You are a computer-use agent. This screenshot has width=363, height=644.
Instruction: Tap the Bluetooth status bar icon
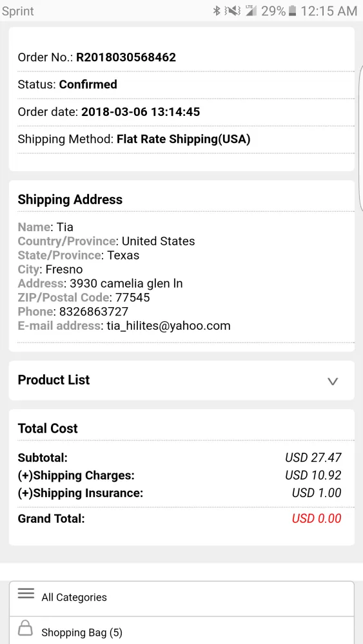click(217, 11)
